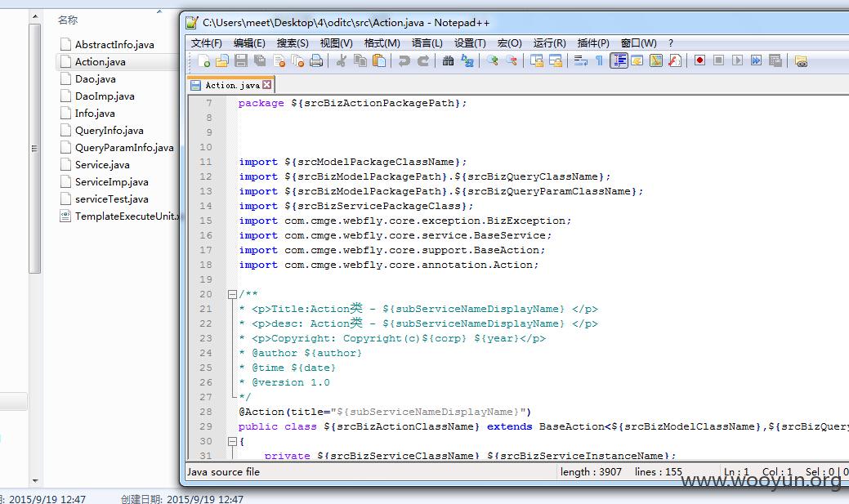Copy selection using the Copy toolbar icon
849x504 pixels.
[360, 60]
